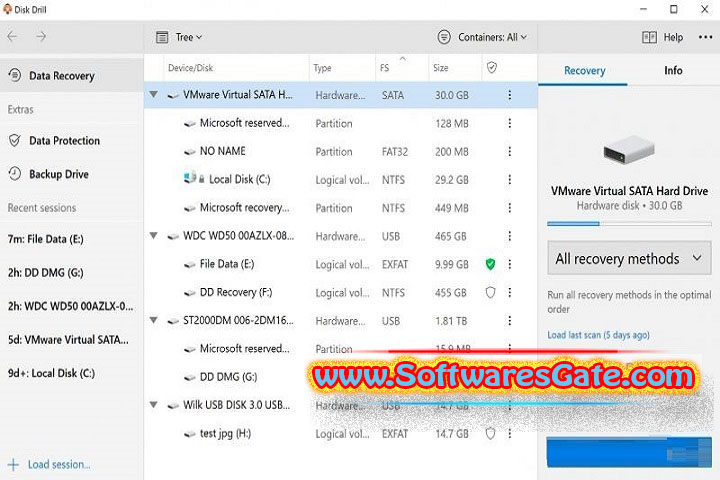
Task: Open options menu for DD Recovery (F:)
Action: pos(510,293)
